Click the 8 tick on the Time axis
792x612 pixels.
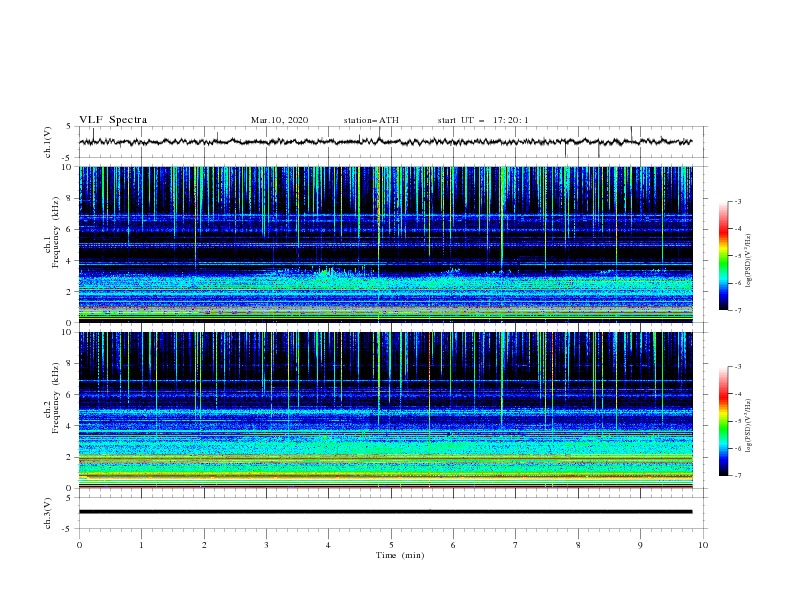click(578, 545)
